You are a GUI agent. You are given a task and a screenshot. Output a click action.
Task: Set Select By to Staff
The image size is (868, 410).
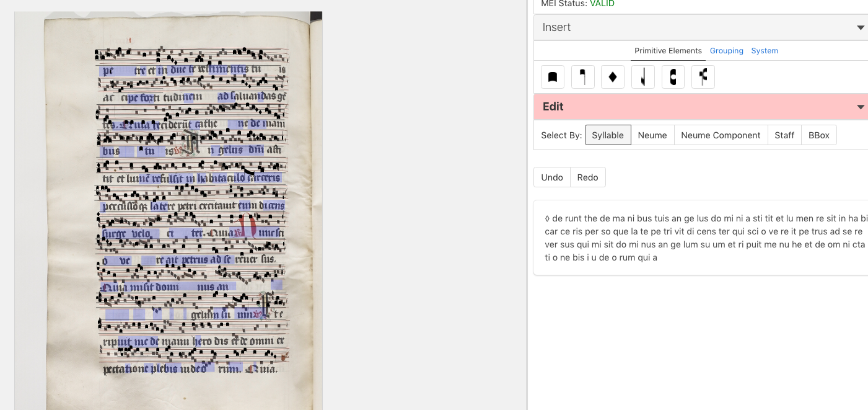[784, 135]
